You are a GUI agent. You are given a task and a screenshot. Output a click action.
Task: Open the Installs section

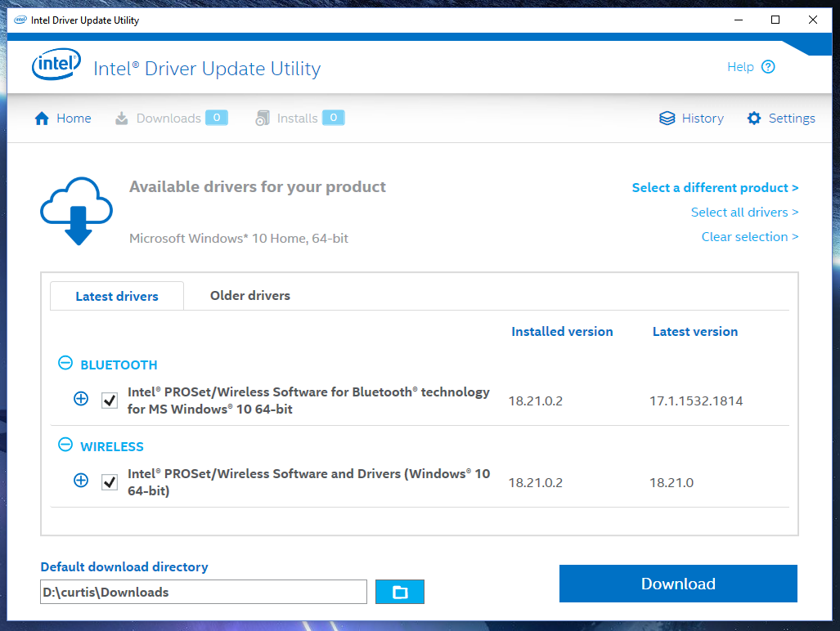tap(300, 119)
